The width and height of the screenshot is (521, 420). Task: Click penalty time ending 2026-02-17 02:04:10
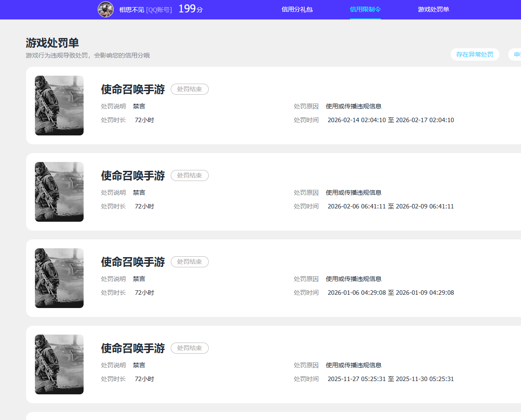pos(391,120)
